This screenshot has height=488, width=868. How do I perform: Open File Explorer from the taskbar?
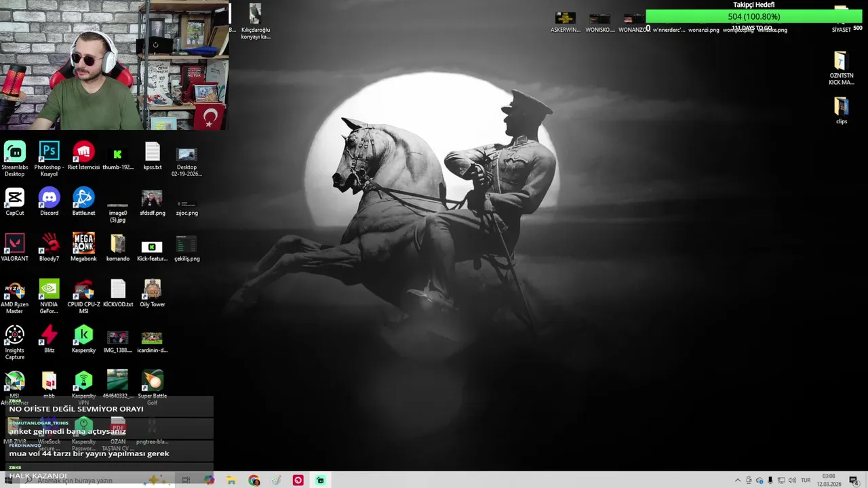(x=231, y=480)
